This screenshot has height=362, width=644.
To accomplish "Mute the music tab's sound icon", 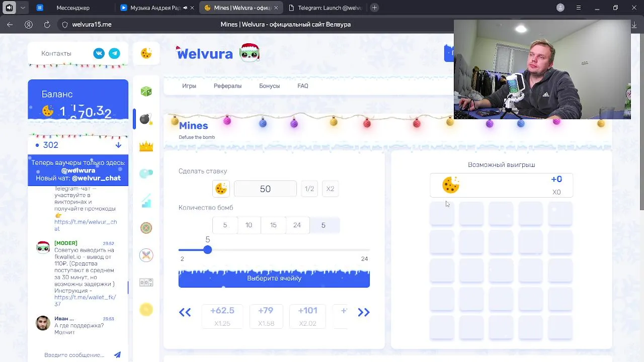I will (185, 8).
